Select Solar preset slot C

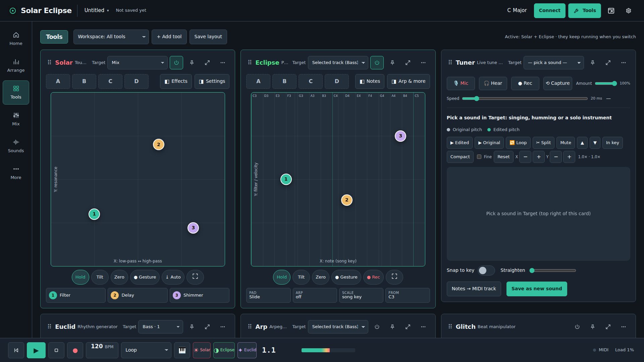(110, 81)
